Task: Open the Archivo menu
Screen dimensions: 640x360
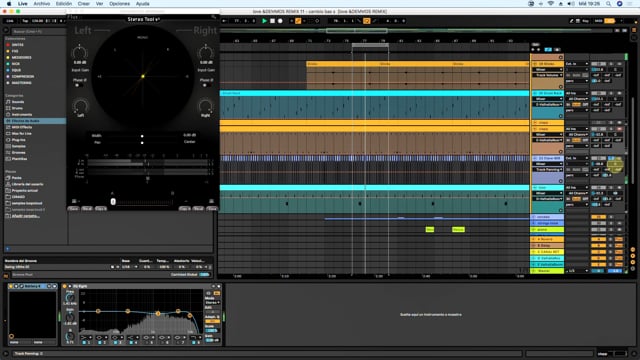Action: pos(42,4)
